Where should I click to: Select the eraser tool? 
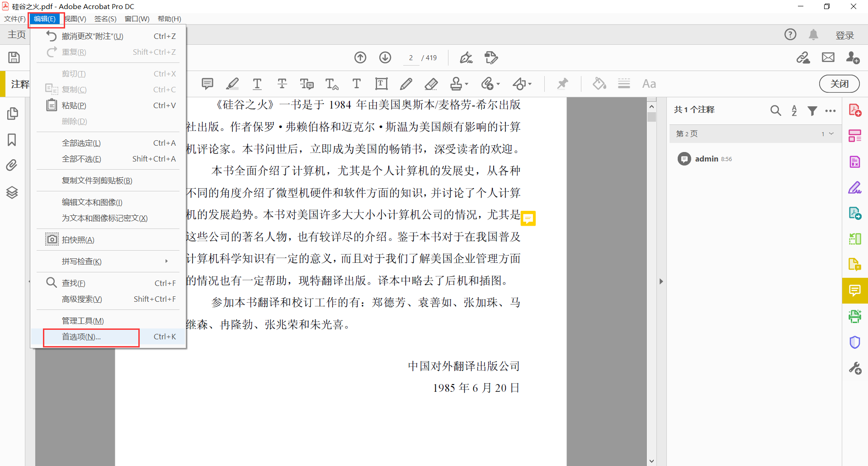431,84
